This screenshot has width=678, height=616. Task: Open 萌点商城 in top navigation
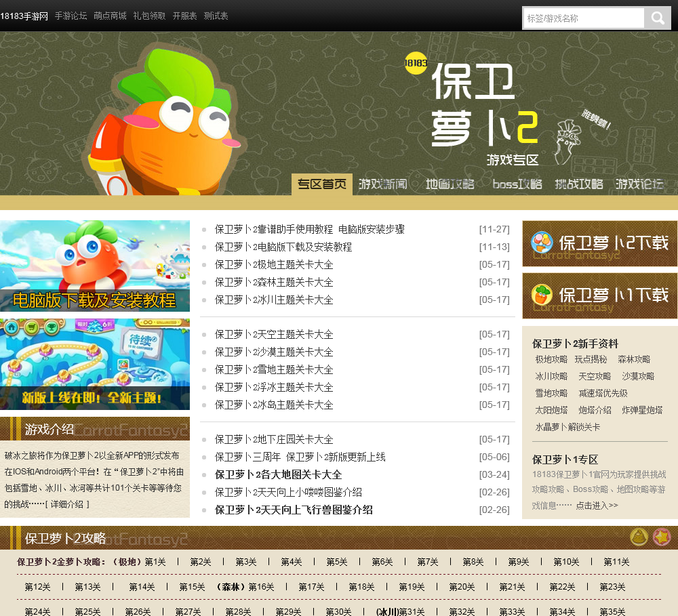click(111, 16)
